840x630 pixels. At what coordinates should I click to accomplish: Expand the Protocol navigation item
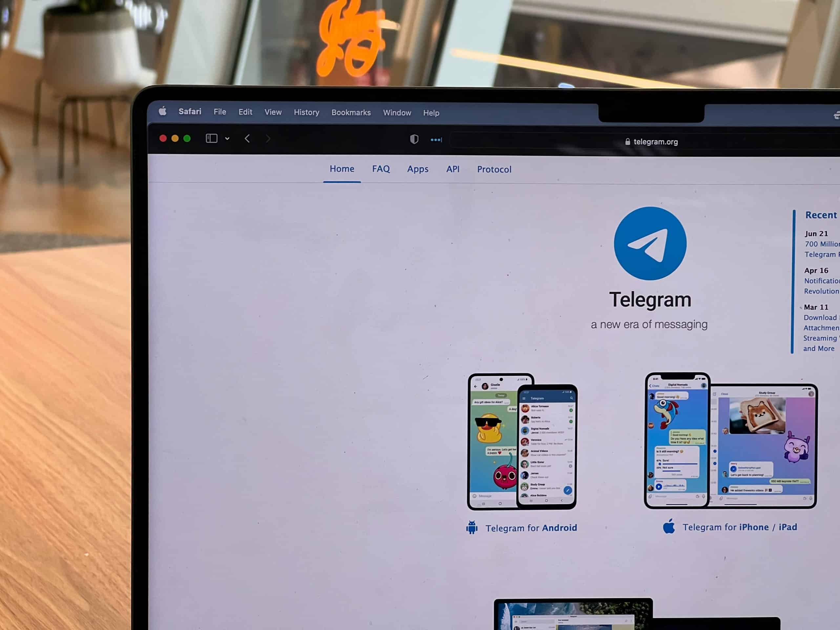point(494,169)
